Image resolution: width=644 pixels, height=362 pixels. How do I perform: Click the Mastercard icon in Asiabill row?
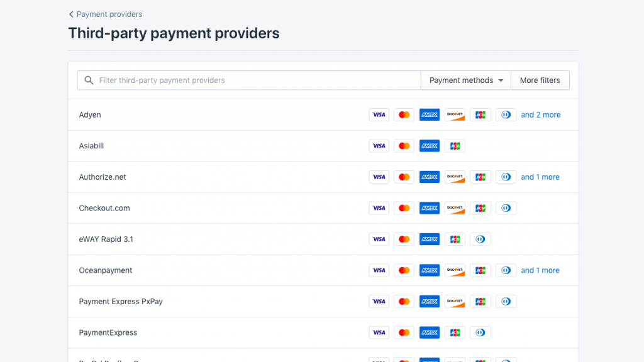(x=404, y=146)
